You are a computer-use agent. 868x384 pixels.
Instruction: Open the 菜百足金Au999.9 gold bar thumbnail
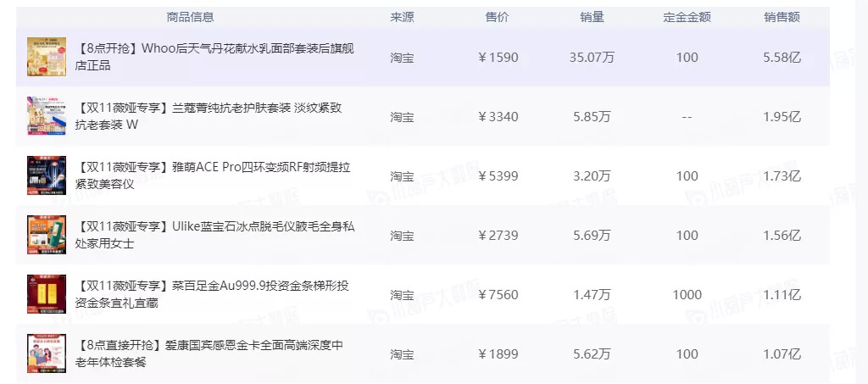[x=47, y=294]
